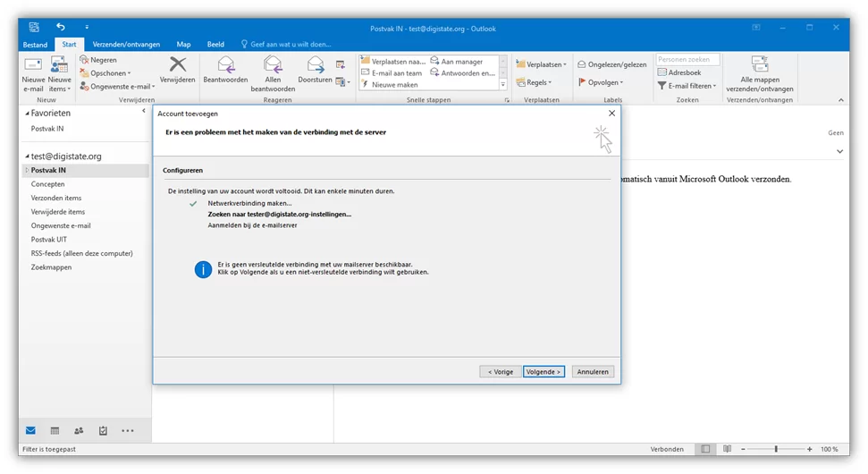This screenshot has width=868, height=474.
Task: Click the Geef aan wat u wilt doen box
Action: tap(286, 45)
